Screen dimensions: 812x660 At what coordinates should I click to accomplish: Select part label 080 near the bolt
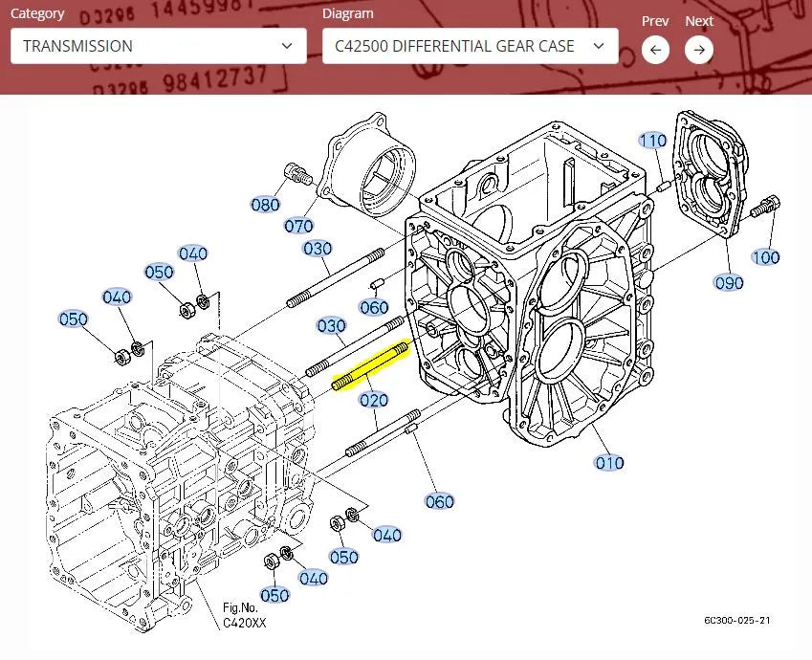click(x=266, y=205)
